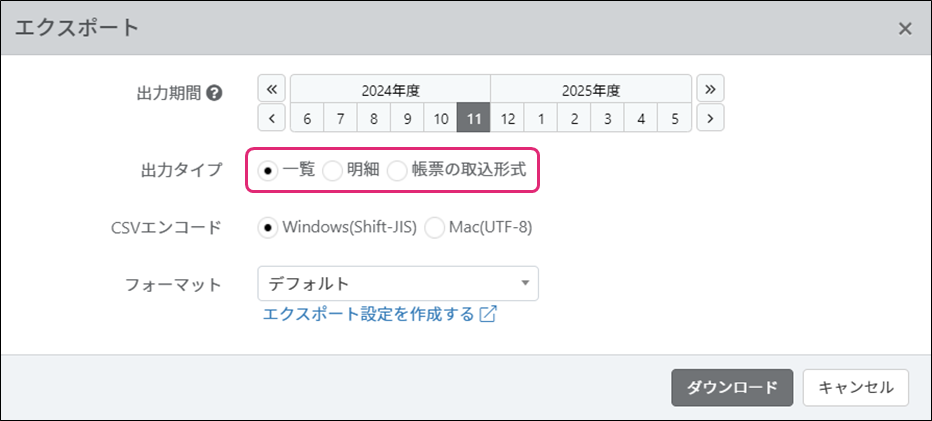Select month 6 in 2024年度
Screen dimensions: 932x421
click(x=307, y=118)
